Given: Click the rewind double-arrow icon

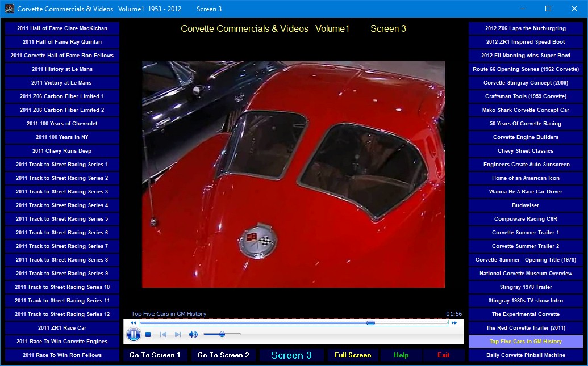Looking at the screenshot, I should [x=133, y=323].
